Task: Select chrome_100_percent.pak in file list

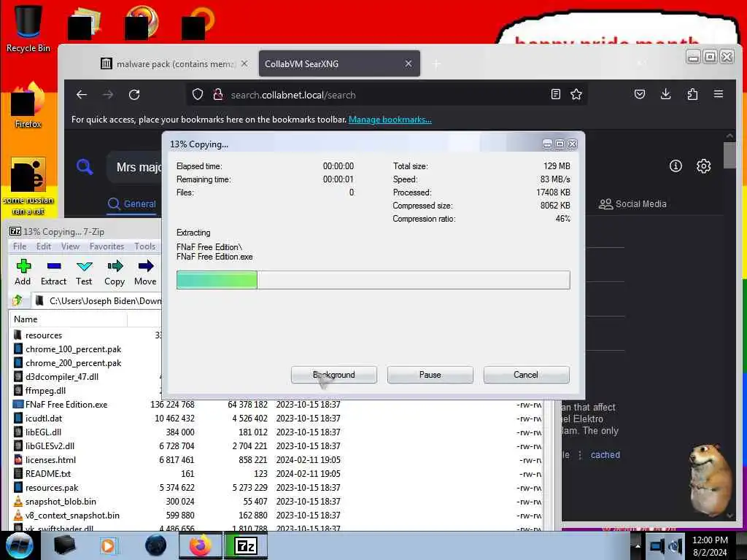Action: tap(73, 349)
